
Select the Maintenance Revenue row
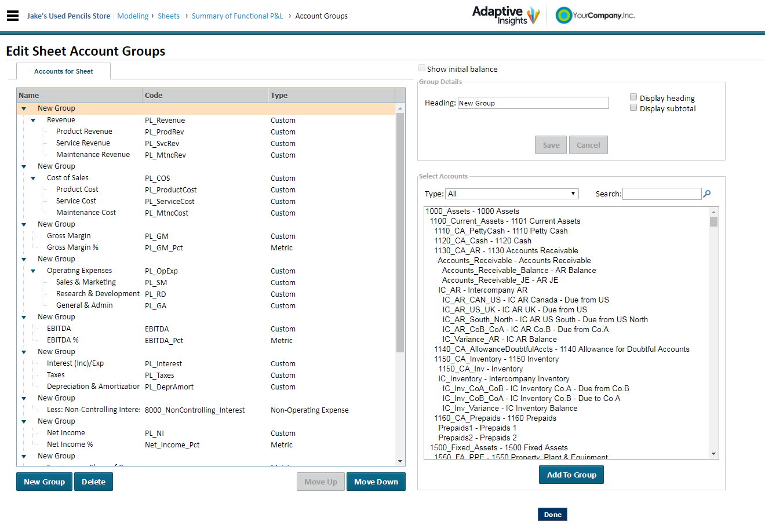(206, 155)
